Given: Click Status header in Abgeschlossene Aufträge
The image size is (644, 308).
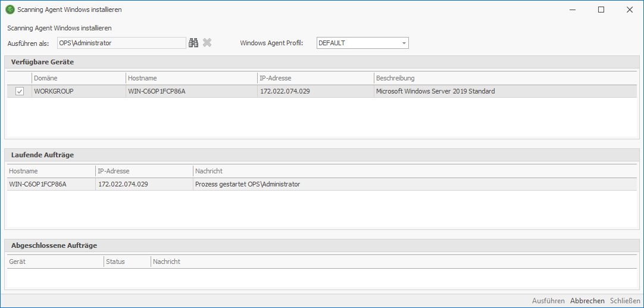Looking at the screenshot, I should coord(126,262).
